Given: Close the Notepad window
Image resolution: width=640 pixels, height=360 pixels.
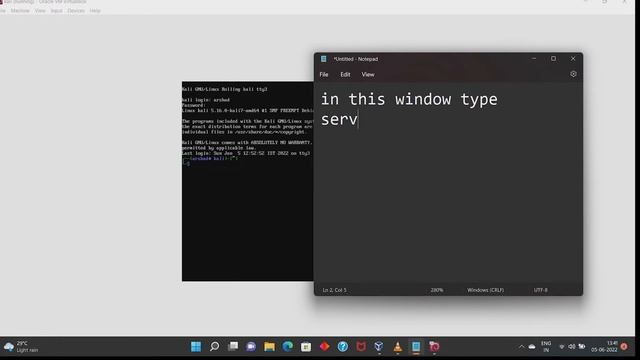Looking at the screenshot, I should pos(573,58).
